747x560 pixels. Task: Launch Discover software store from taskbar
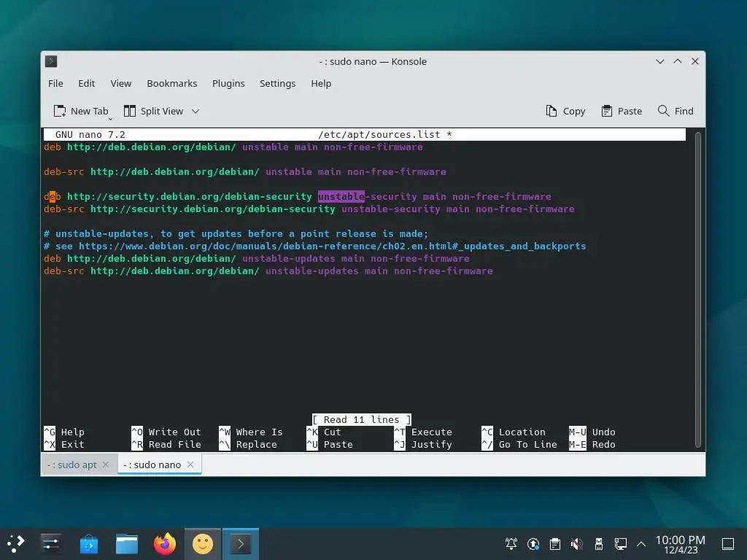[x=88, y=544]
